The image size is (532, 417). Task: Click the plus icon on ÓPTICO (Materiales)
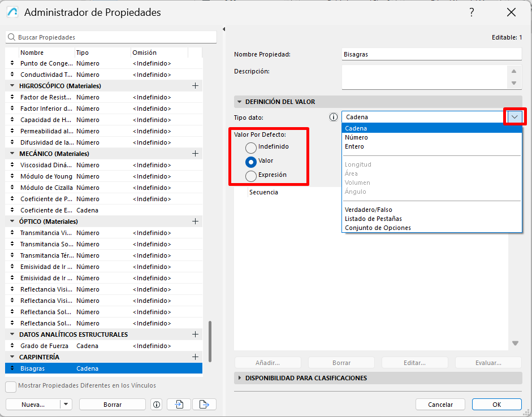(x=196, y=221)
